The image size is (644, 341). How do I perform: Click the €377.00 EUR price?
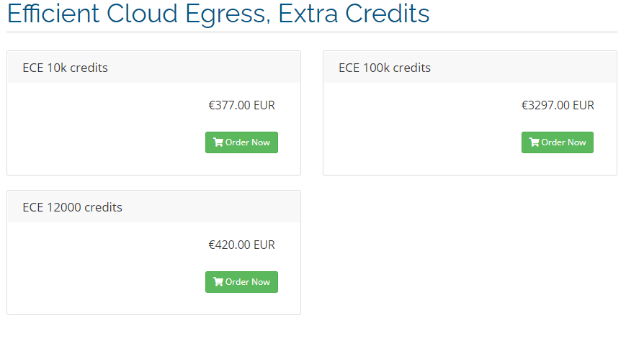click(241, 106)
